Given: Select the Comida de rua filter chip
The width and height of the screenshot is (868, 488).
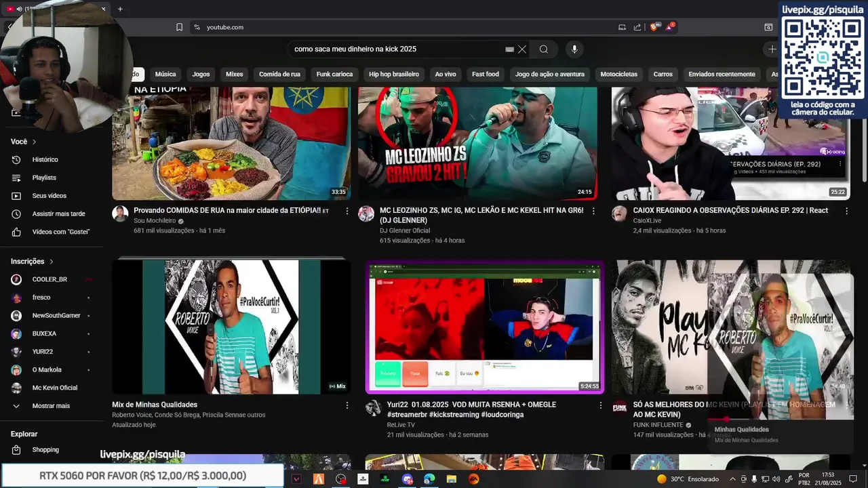Looking at the screenshot, I should [279, 74].
